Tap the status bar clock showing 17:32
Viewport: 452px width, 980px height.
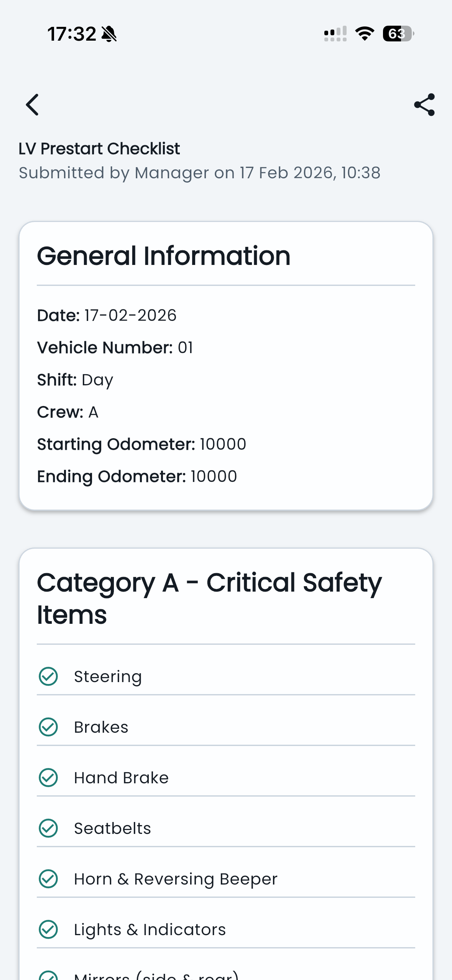click(x=72, y=34)
